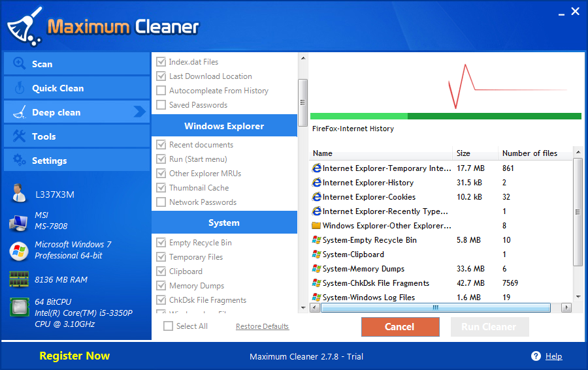This screenshot has height=370, width=588.
Task: Sort by Number of files column header
Action: pyautogui.click(x=535, y=153)
